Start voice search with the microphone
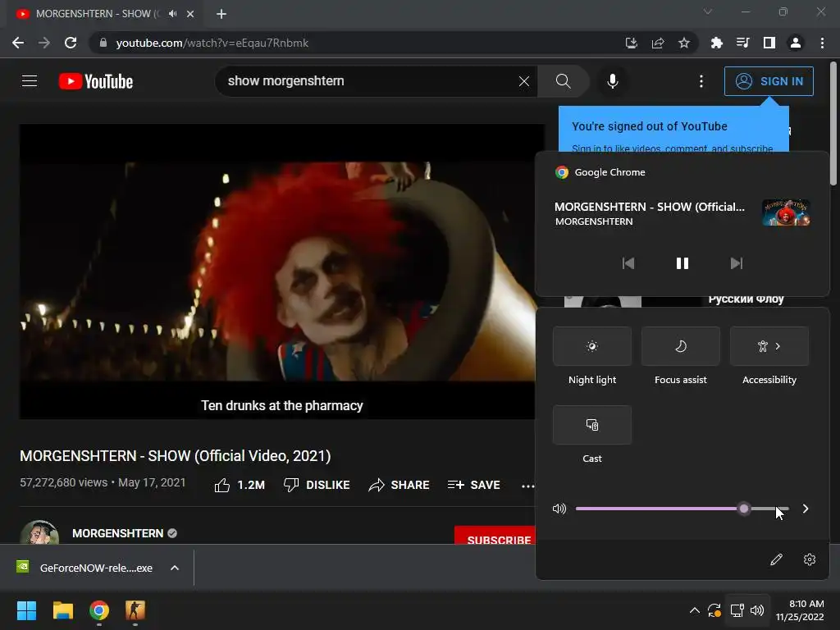The height and width of the screenshot is (630, 840). [612, 81]
